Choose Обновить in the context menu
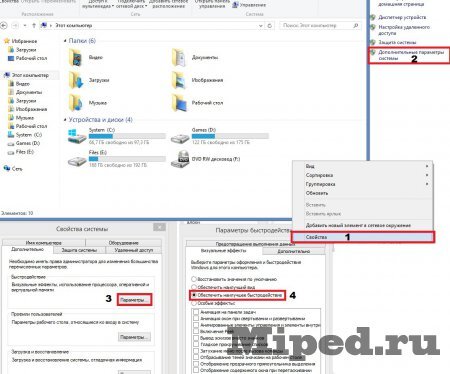Image resolution: width=450 pixels, height=374 pixels. pos(363,193)
